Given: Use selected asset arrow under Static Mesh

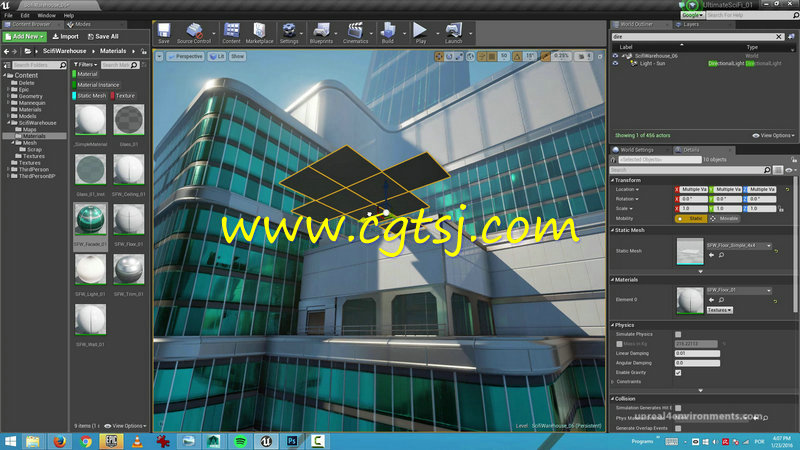Looking at the screenshot, I should click(711, 255).
